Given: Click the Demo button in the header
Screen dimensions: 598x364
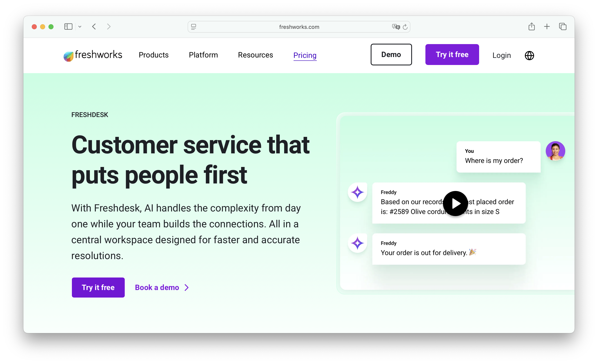Looking at the screenshot, I should pos(391,55).
